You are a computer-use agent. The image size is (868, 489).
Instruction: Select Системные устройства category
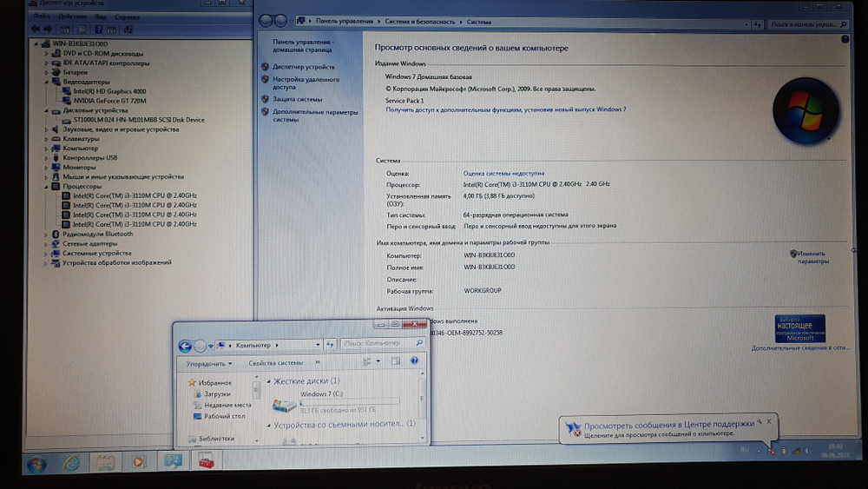pos(97,253)
